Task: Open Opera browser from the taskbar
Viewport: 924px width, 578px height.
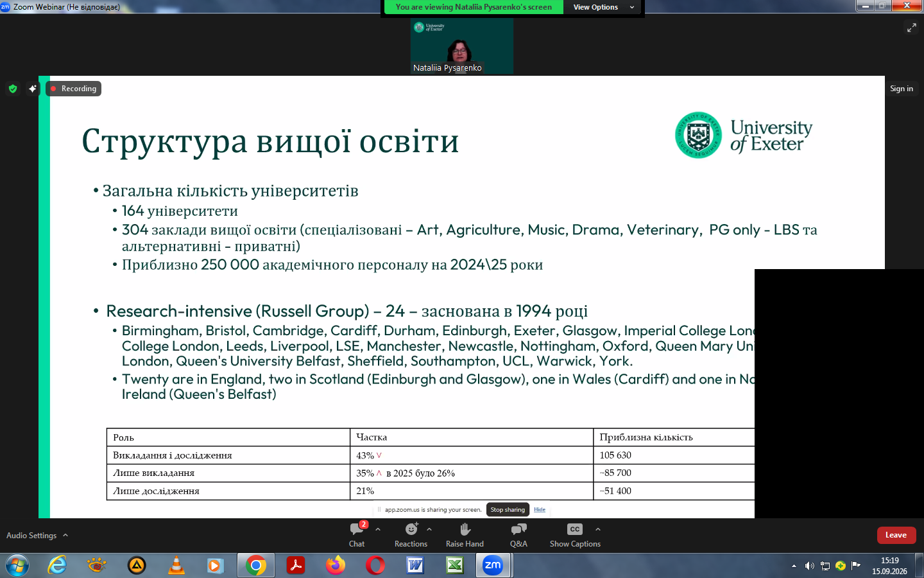Action: point(375,565)
